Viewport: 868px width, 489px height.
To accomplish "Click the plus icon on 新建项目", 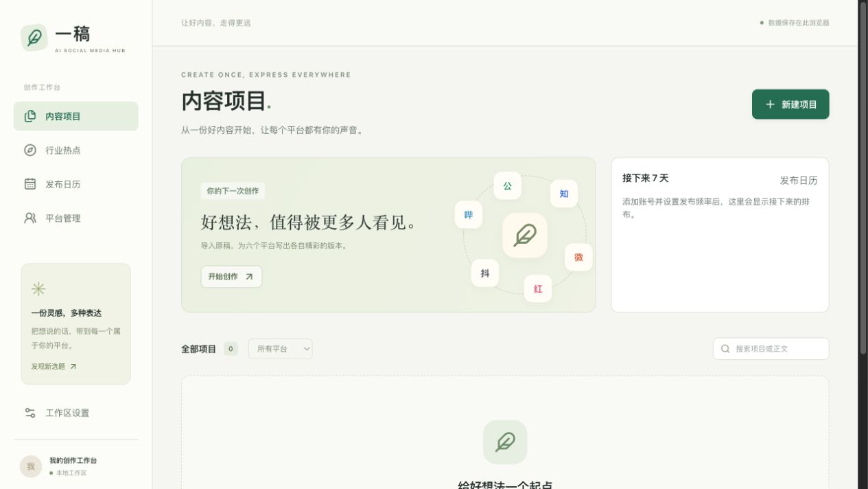I will pos(770,104).
